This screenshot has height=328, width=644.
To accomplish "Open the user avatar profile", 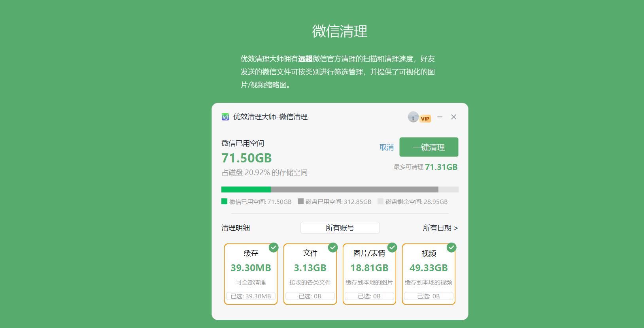I will (x=413, y=117).
